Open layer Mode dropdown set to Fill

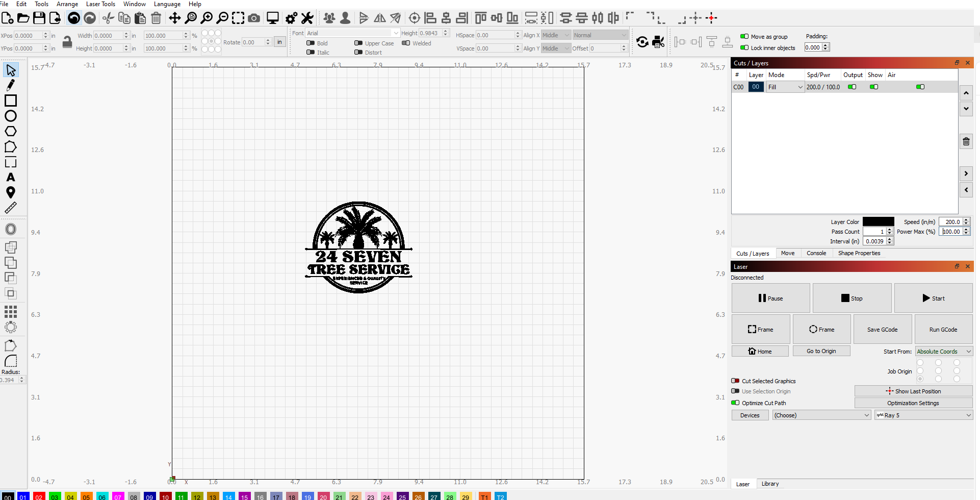[785, 87]
